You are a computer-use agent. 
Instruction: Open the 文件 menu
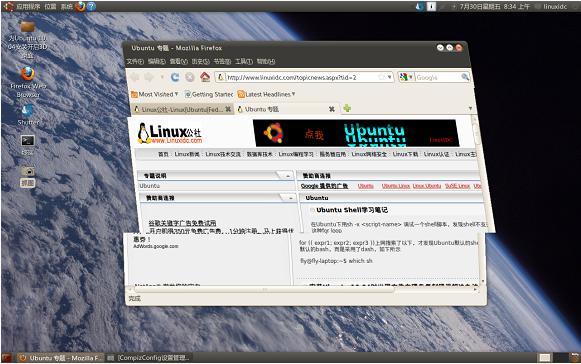pos(135,62)
